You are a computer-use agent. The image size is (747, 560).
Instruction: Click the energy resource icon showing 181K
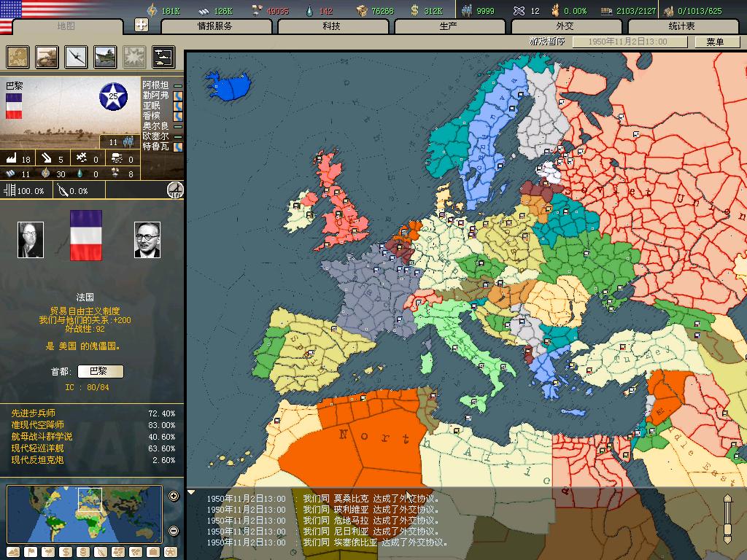pos(152,10)
